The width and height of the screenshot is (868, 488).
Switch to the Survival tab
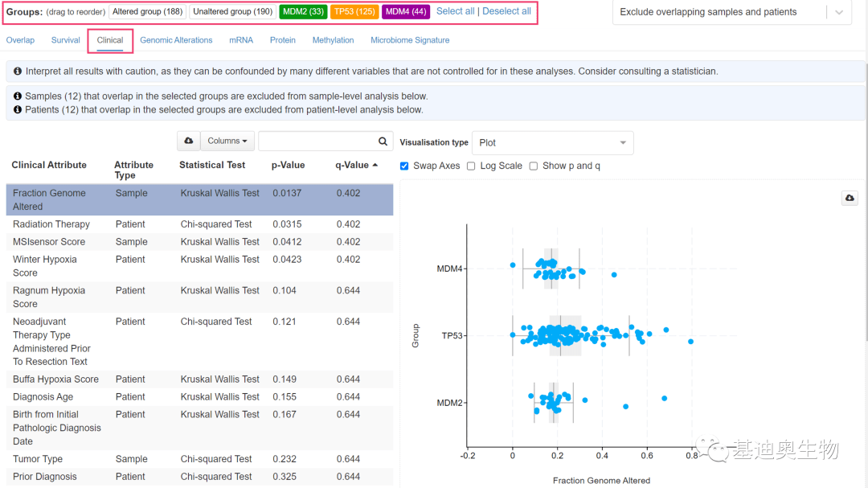click(65, 40)
